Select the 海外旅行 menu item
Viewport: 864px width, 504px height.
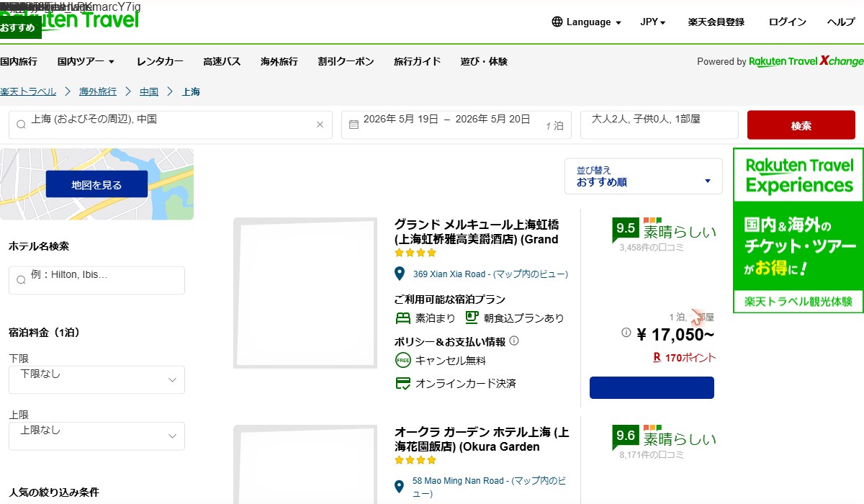279,61
